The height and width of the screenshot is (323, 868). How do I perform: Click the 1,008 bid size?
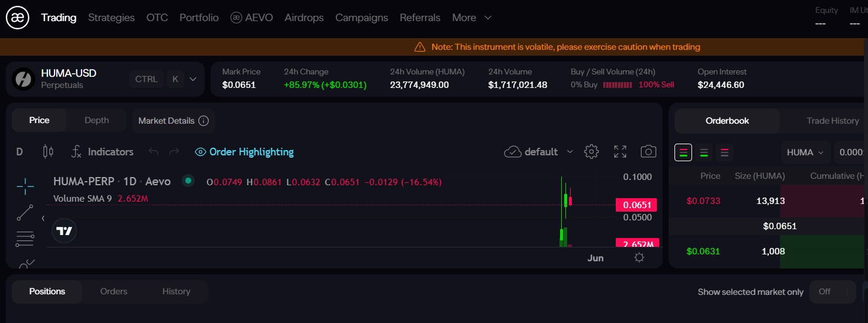coord(773,251)
